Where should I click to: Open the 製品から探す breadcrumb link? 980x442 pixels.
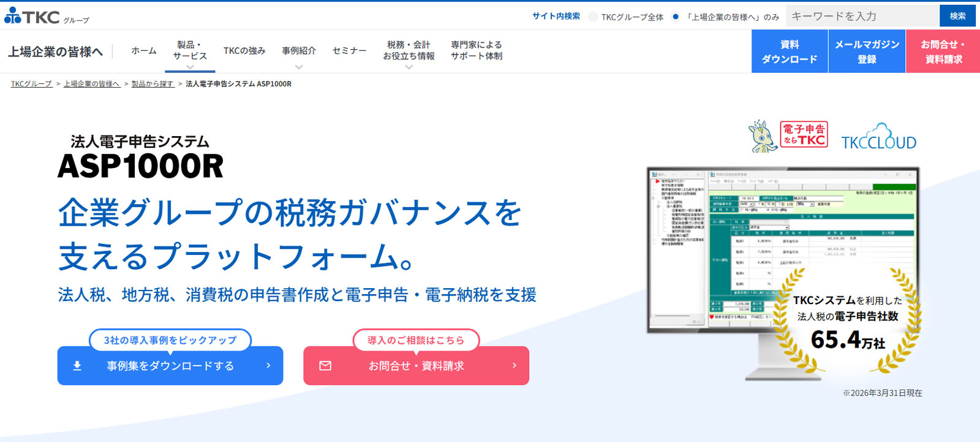pyautogui.click(x=153, y=84)
